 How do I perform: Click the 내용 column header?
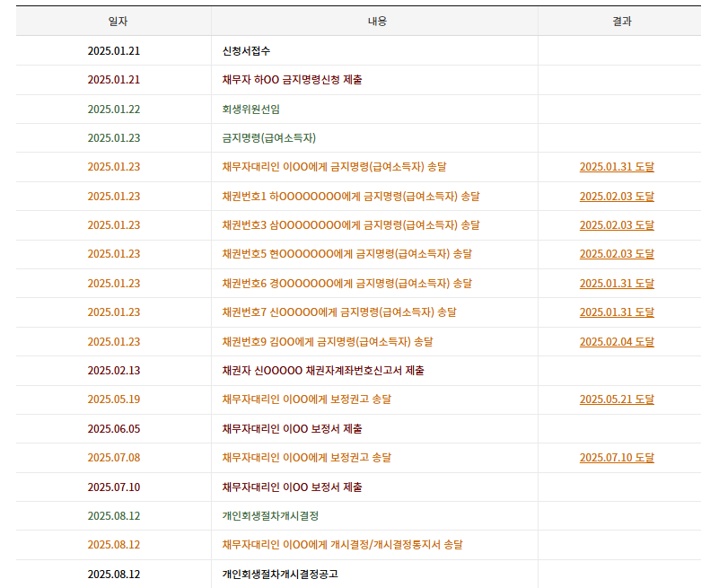[377, 22]
